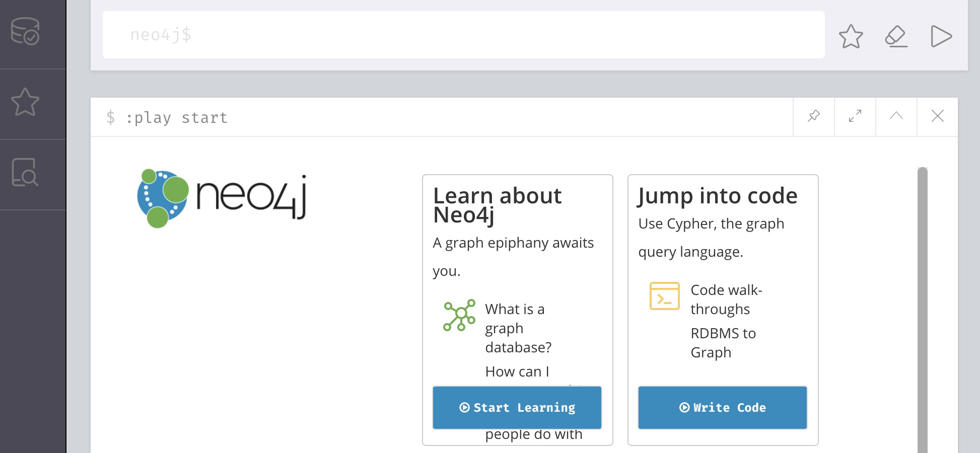Collapse the :play start frame
The height and width of the screenshot is (453, 980).
(896, 116)
